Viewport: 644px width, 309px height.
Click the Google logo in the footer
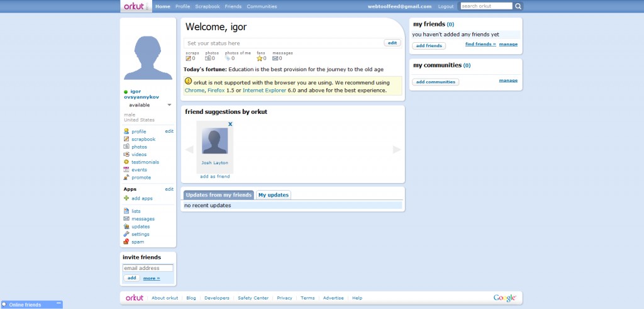coord(505,298)
